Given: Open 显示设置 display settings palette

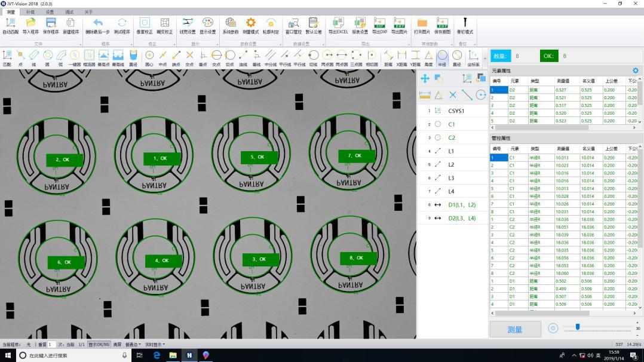Looking at the screenshot, I should (207, 24).
